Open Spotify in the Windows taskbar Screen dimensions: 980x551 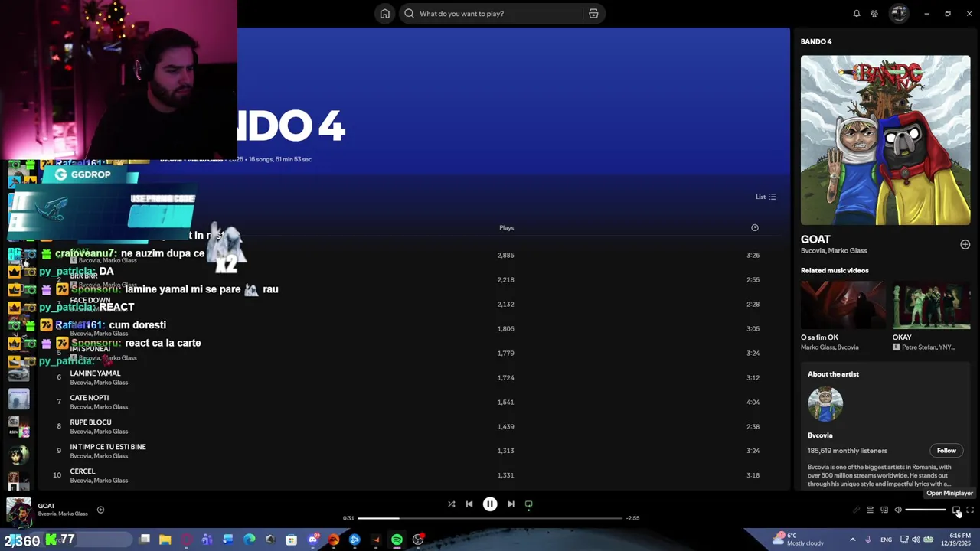pos(397,540)
